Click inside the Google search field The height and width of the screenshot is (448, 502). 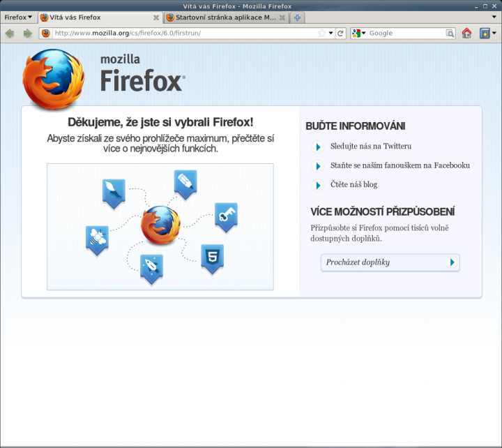click(406, 33)
